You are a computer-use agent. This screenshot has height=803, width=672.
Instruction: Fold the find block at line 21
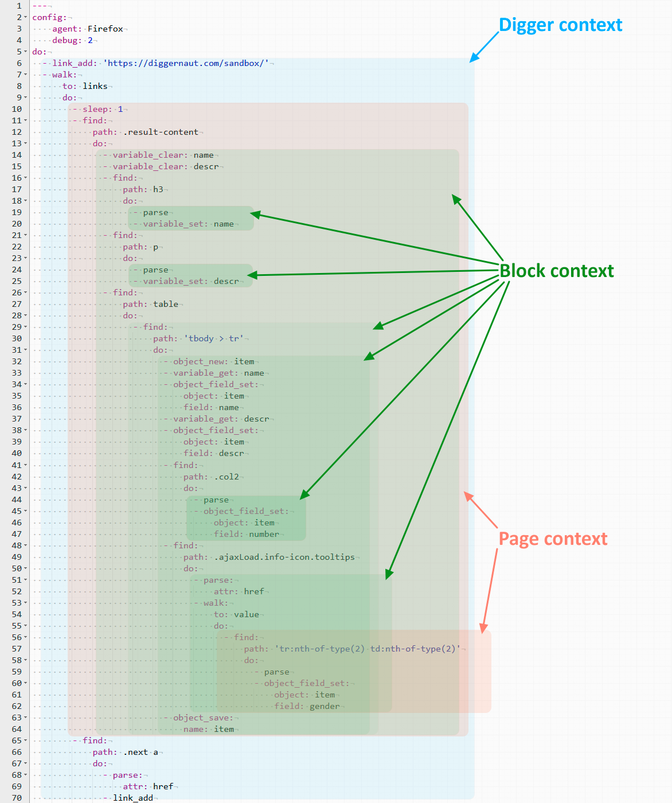point(26,235)
